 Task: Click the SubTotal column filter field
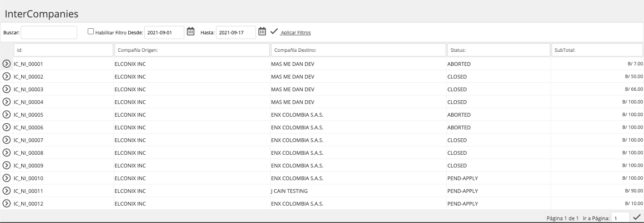coord(597,50)
